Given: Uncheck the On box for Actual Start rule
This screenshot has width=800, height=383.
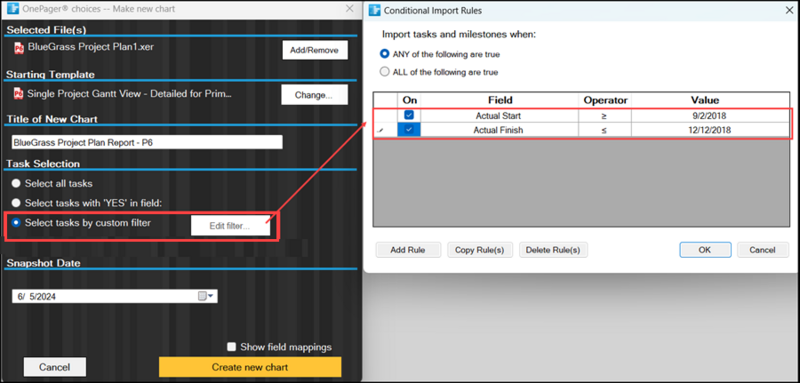Looking at the screenshot, I should pyautogui.click(x=409, y=116).
